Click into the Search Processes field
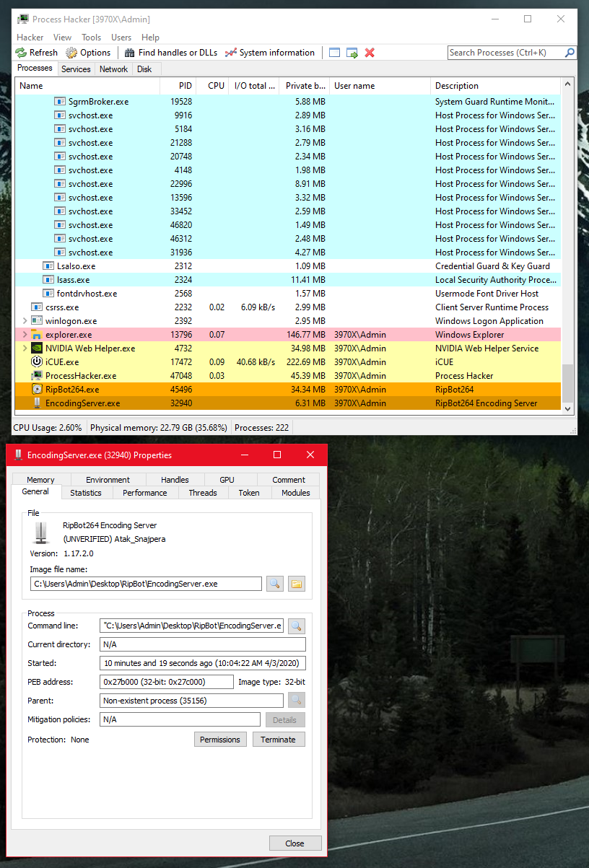This screenshot has width=589, height=868. pyautogui.click(x=505, y=53)
